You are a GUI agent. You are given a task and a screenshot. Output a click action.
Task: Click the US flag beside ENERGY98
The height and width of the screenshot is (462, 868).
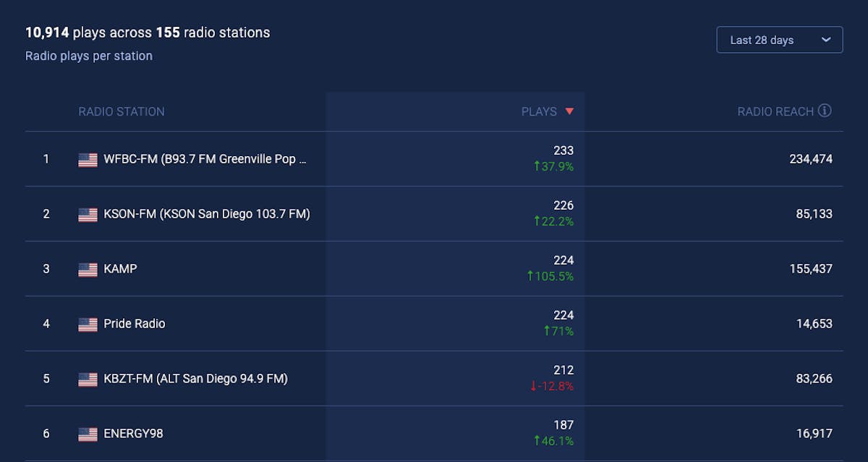click(88, 435)
